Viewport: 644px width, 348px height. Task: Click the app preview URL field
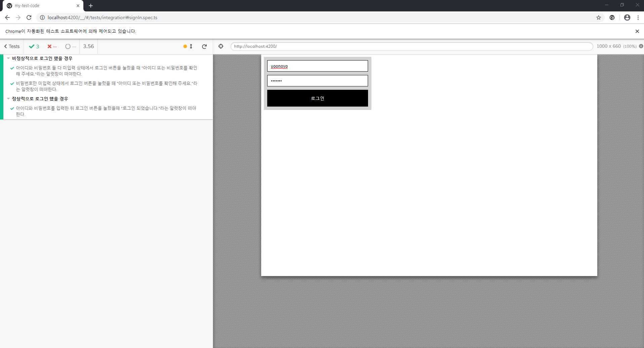coord(411,46)
